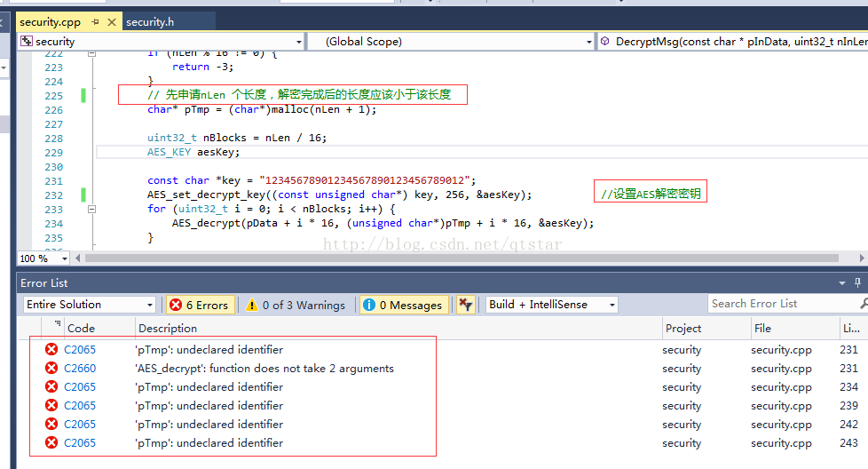
Task: Collapse the for loop at line 233
Action: pos(92,210)
